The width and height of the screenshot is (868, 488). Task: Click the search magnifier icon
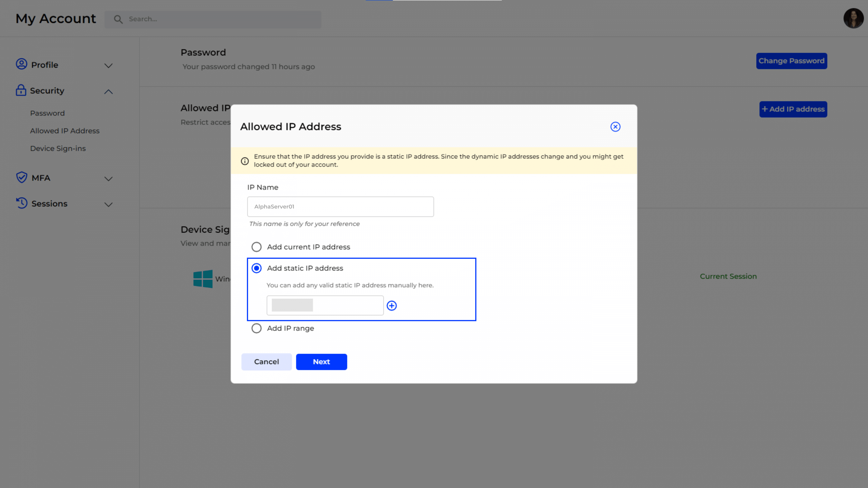tap(118, 19)
